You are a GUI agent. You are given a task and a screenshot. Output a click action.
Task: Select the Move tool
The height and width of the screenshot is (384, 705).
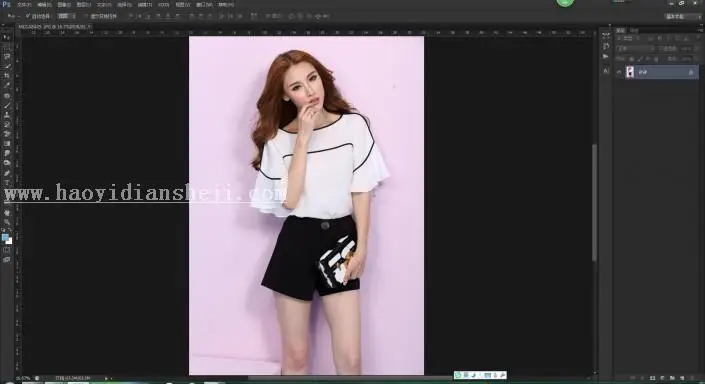6,38
